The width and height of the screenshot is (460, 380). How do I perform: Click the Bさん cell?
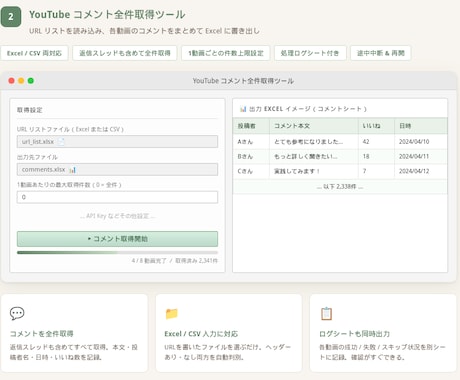(x=251, y=157)
